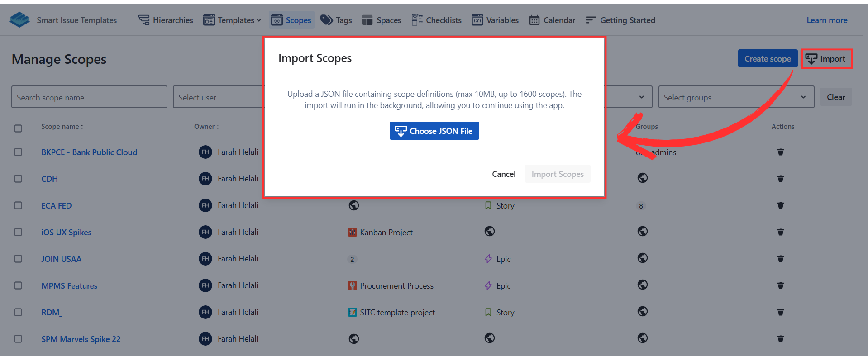This screenshot has width=868, height=356.
Task: Open the Hierarchies tab
Action: point(166,20)
